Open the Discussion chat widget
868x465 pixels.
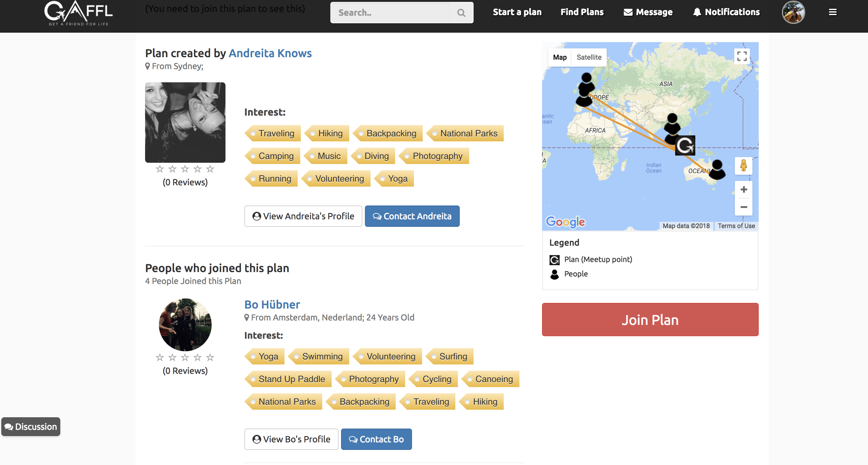tap(31, 427)
